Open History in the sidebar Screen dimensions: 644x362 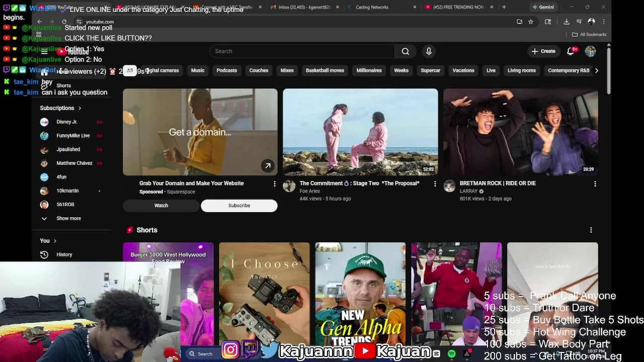coord(64,254)
